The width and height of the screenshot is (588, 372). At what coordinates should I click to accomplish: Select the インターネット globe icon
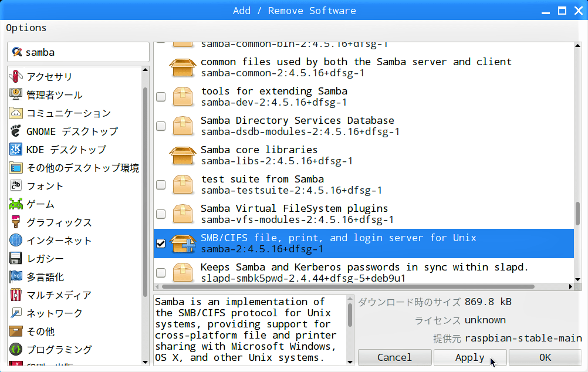[16, 240]
